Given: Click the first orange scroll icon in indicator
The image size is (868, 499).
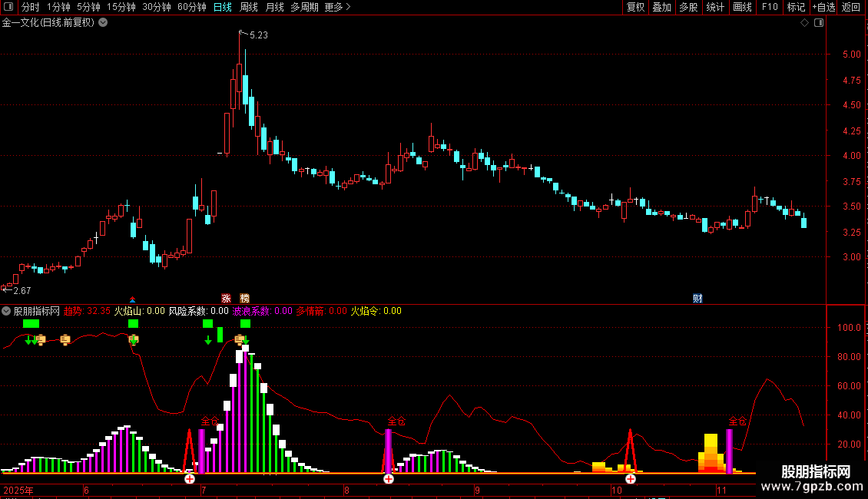Looking at the screenshot, I should click(x=41, y=339).
